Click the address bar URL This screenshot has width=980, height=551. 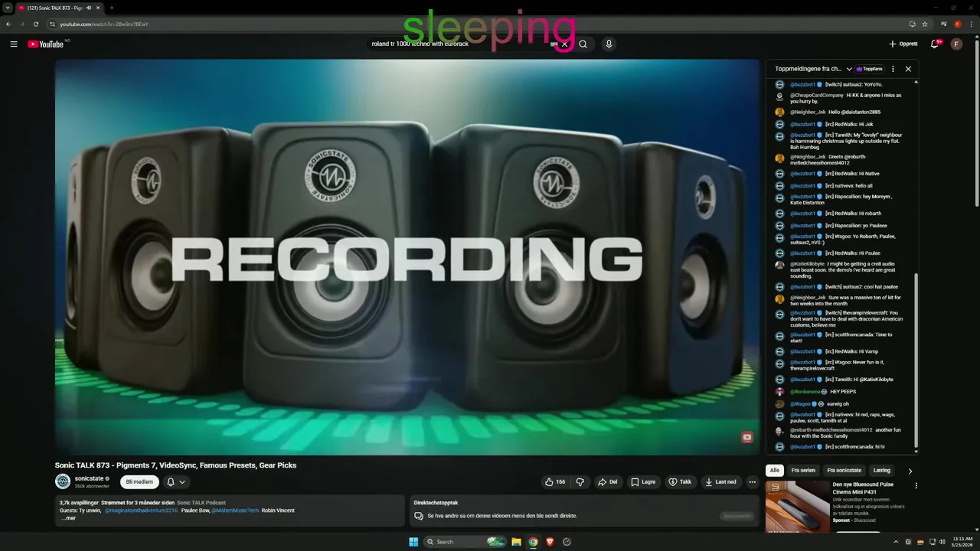coord(103,24)
